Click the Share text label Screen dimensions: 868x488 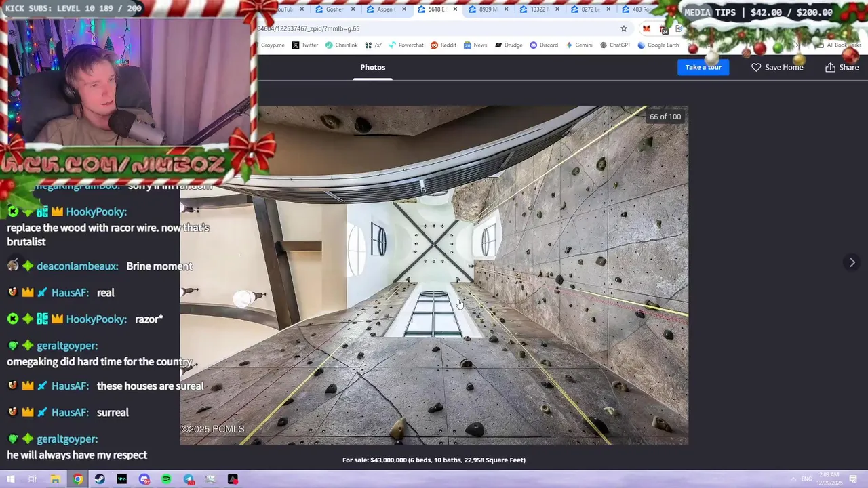[849, 67]
